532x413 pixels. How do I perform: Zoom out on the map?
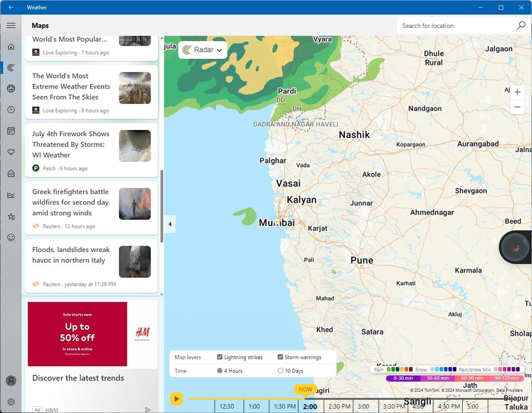pyautogui.click(x=517, y=107)
